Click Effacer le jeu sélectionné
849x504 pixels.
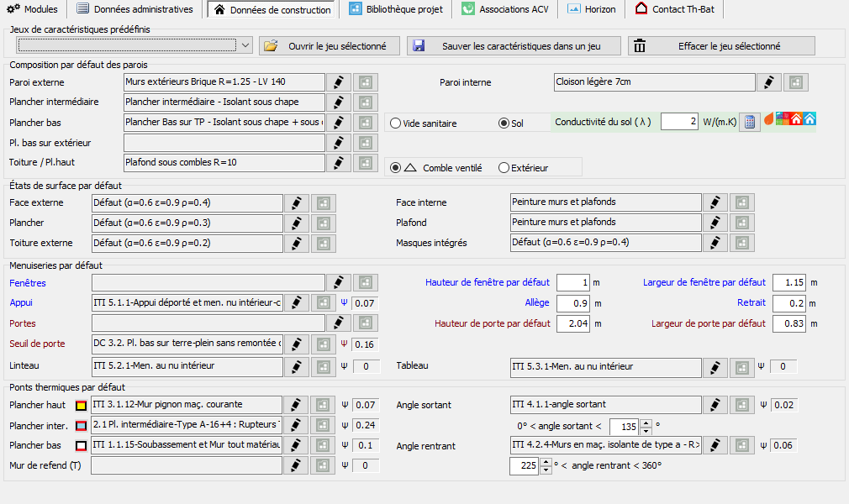(x=721, y=46)
